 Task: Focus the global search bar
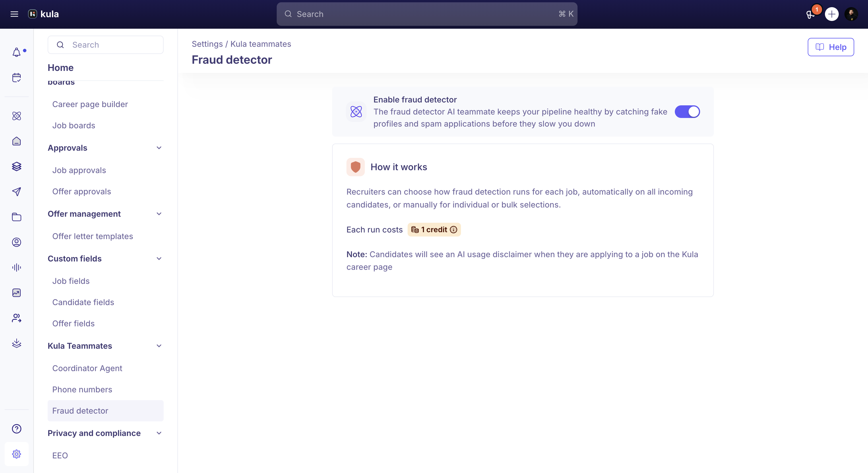click(427, 14)
